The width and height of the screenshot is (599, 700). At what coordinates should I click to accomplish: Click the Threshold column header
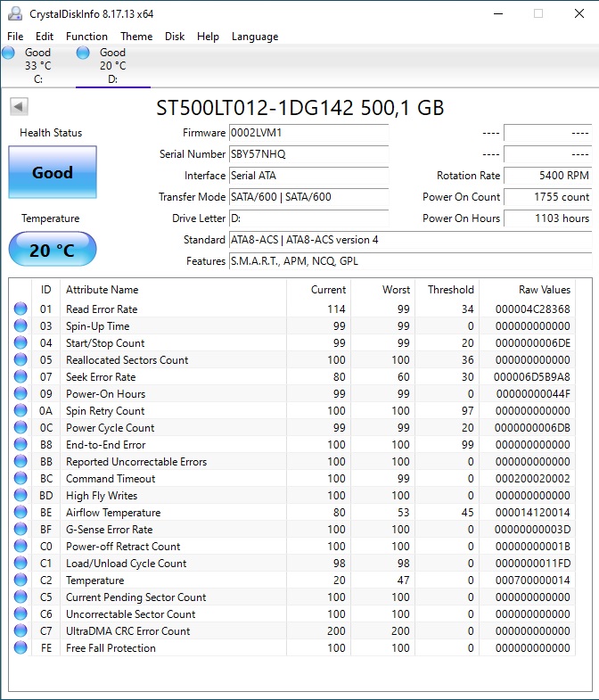point(447,289)
